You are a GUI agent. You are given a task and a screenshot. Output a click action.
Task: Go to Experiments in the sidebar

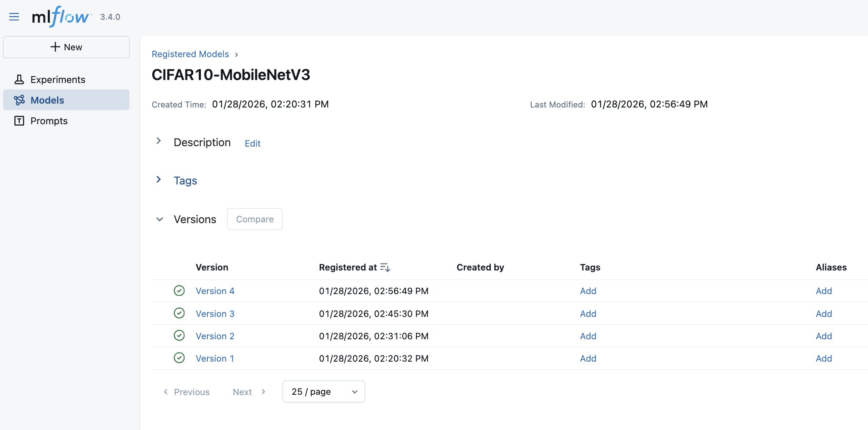point(58,80)
